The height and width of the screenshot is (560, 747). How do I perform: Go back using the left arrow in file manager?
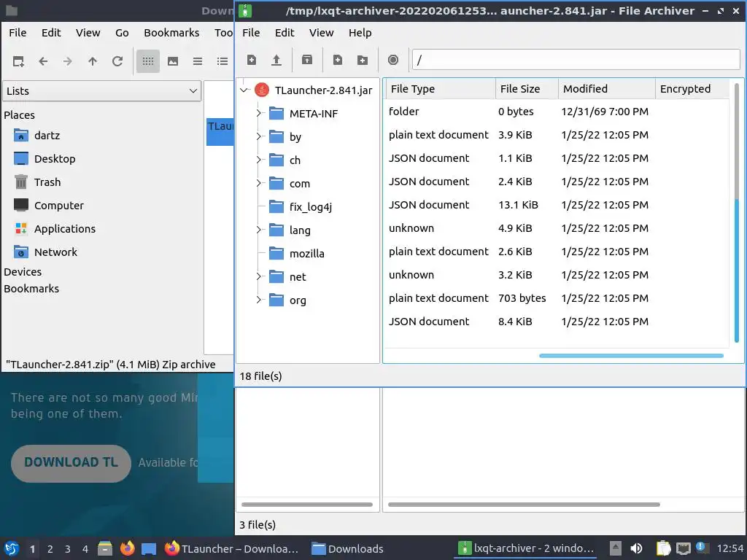pos(43,61)
